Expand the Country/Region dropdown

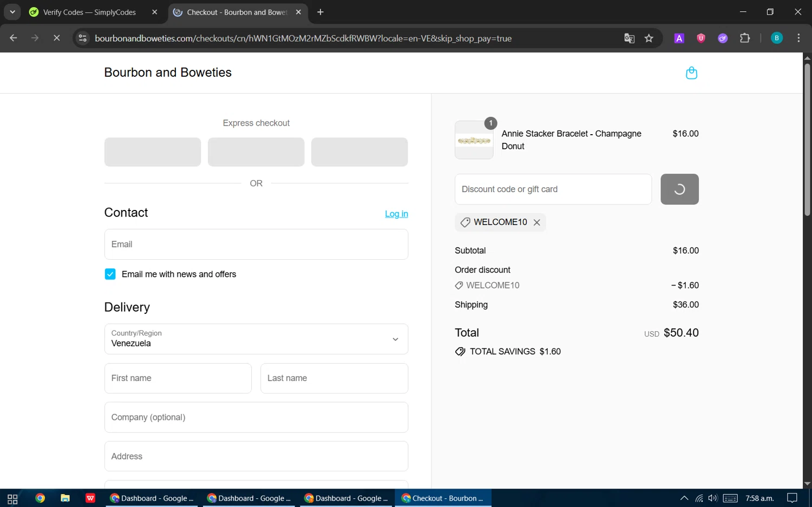256,339
